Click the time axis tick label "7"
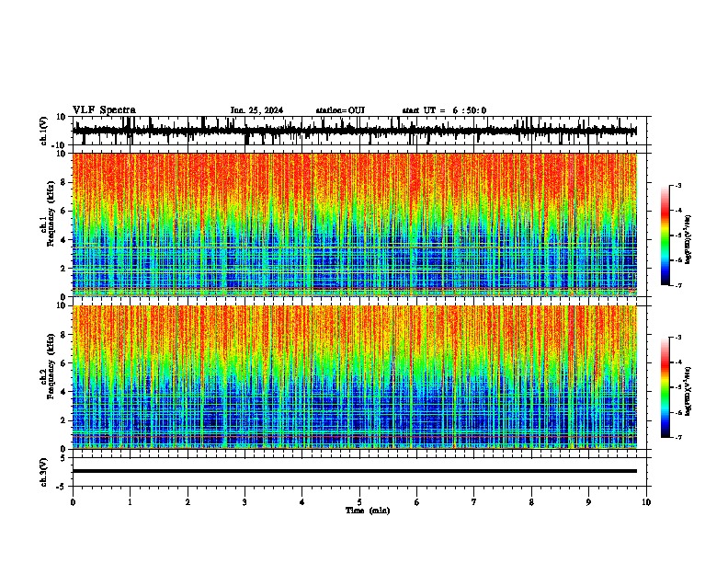 click(x=474, y=502)
